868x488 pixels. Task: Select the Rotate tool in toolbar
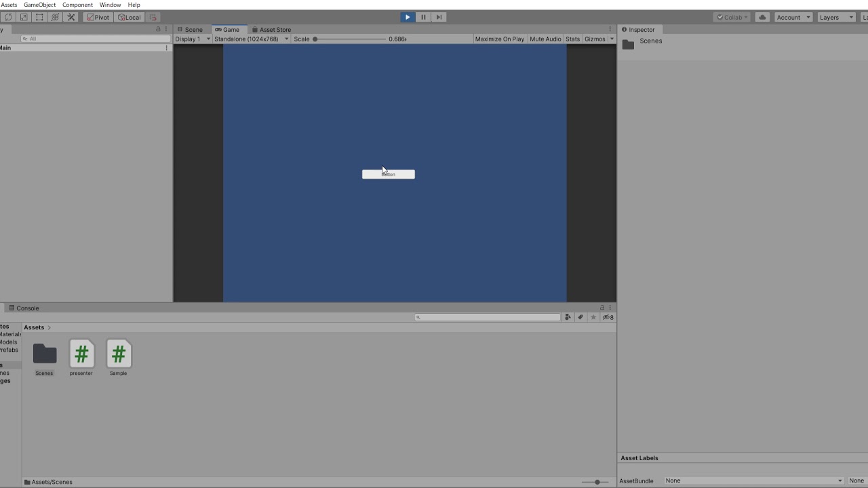click(x=8, y=17)
